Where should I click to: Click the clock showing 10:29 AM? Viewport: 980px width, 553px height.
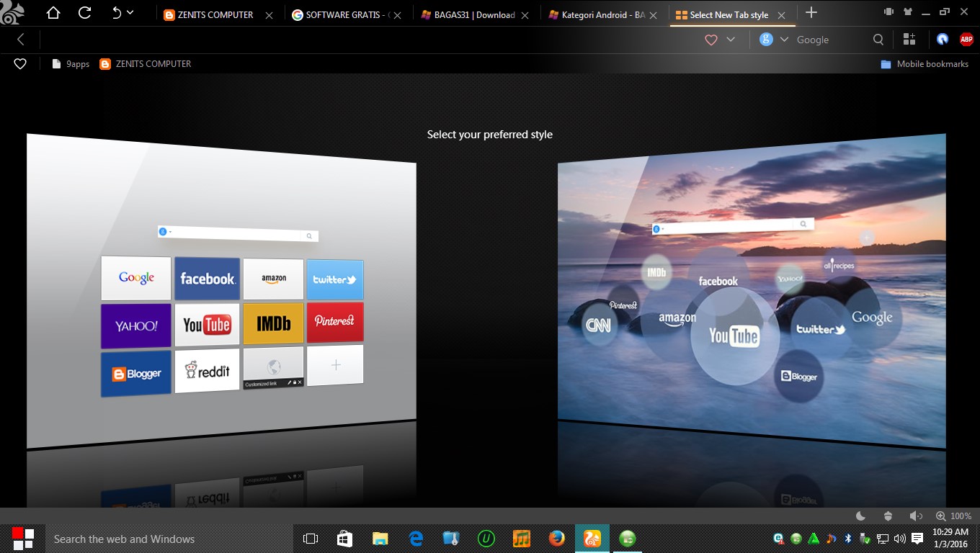950,538
